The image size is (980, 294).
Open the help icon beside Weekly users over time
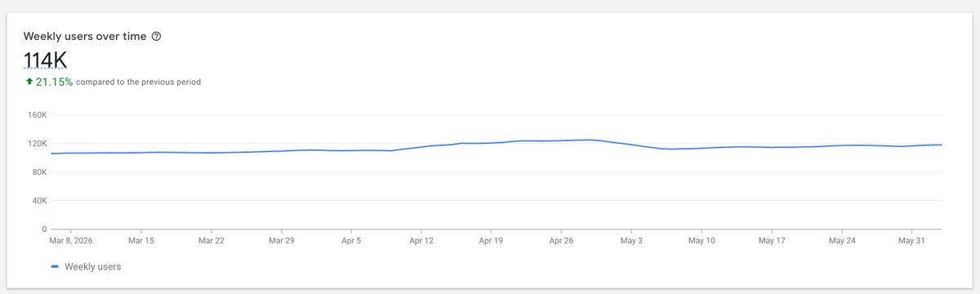coord(157,37)
